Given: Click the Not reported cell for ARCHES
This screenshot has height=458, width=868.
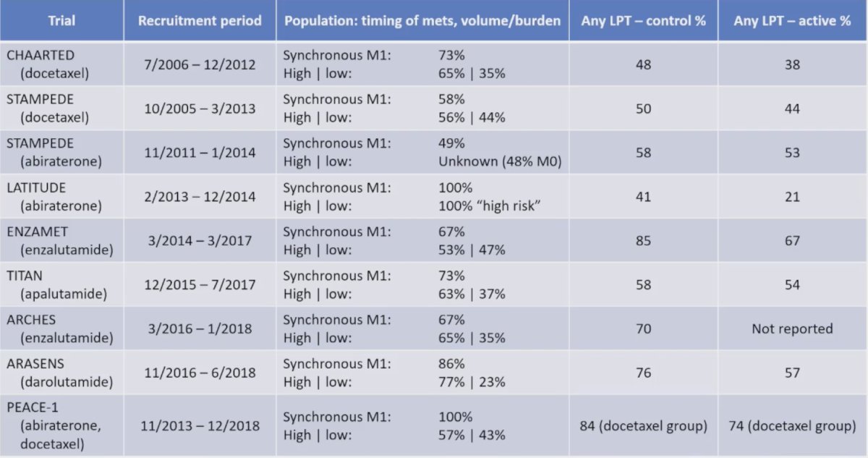Looking at the screenshot, I should [x=793, y=329].
